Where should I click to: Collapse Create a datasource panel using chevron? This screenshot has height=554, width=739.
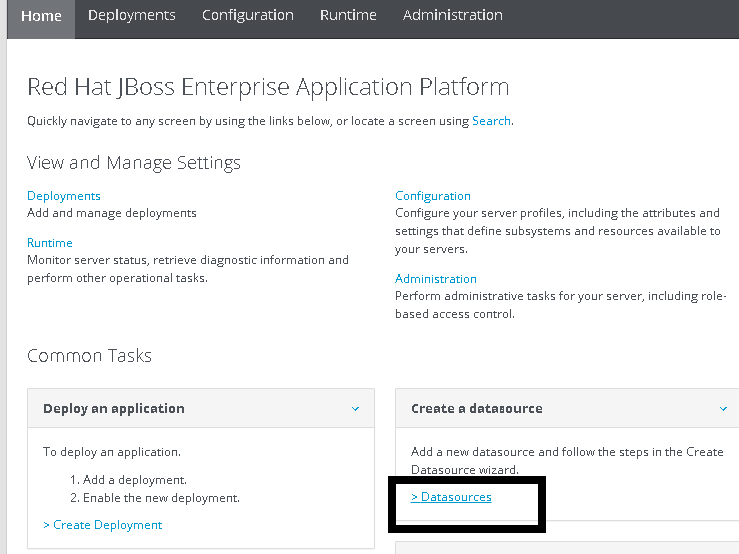point(724,409)
